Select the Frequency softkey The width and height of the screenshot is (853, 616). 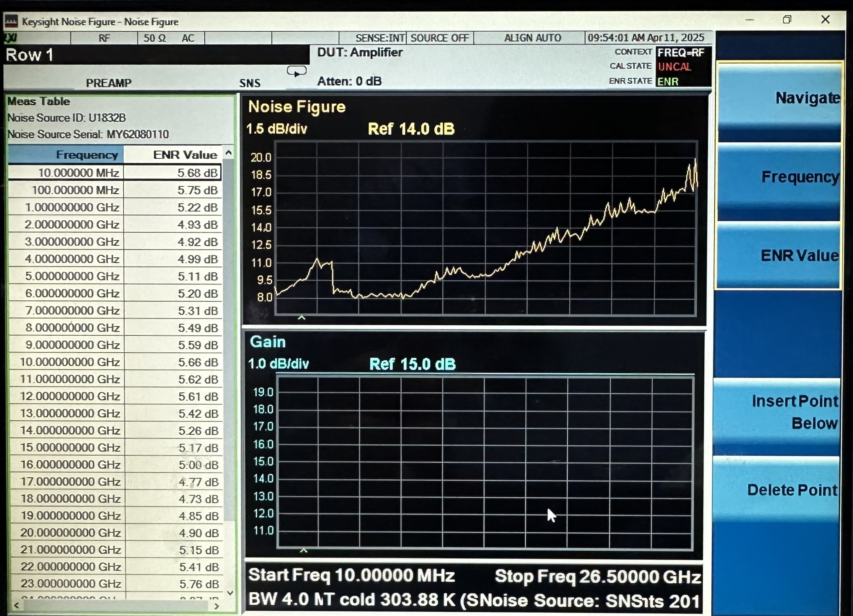tap(779, 182)
